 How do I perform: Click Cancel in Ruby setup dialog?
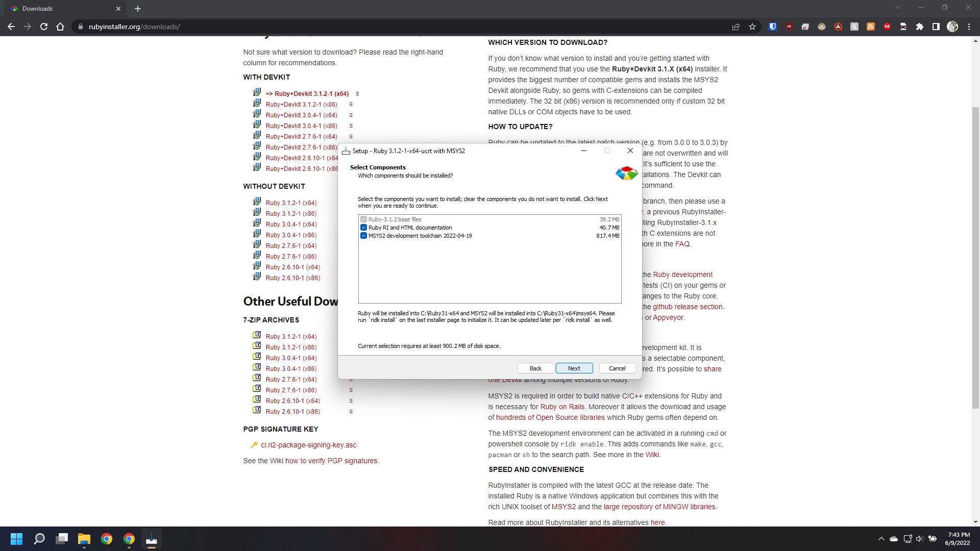click(617, 368)
